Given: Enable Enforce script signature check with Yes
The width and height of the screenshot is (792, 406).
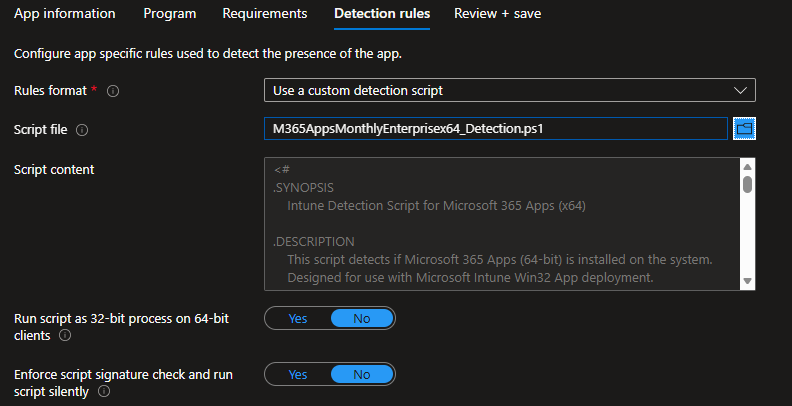Looking at the screenshot, I should pyautogui.click(x=297, y=374).
